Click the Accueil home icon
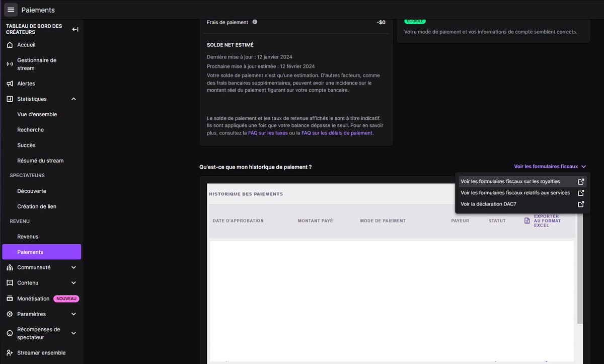The width and height of the screenshot is (604, 364). point(10,45)
